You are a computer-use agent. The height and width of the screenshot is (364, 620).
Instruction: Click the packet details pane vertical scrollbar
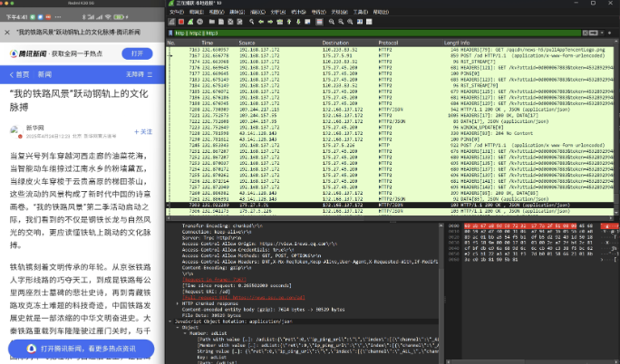pos(441,292)
